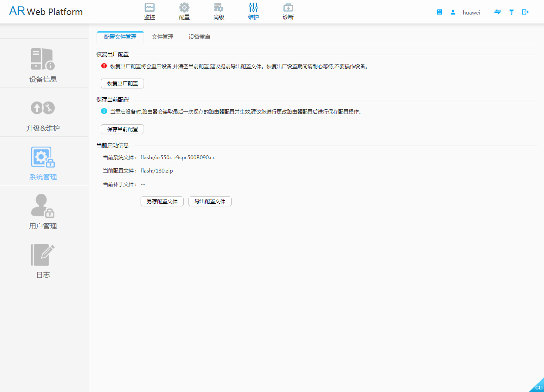The image size is (544, 392).
Task: Select 升级&维护 in the sidebar
Action: click(43, 113)
